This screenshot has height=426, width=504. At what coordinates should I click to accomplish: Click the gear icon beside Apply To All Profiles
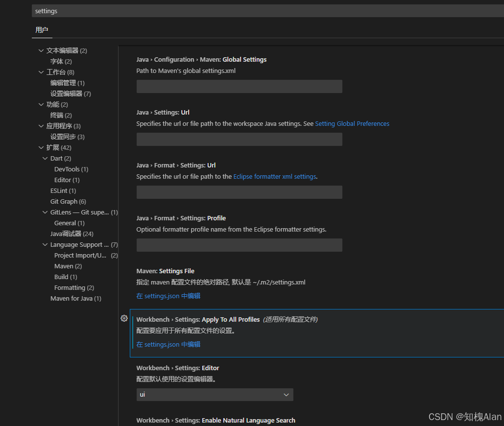[124, 318]
